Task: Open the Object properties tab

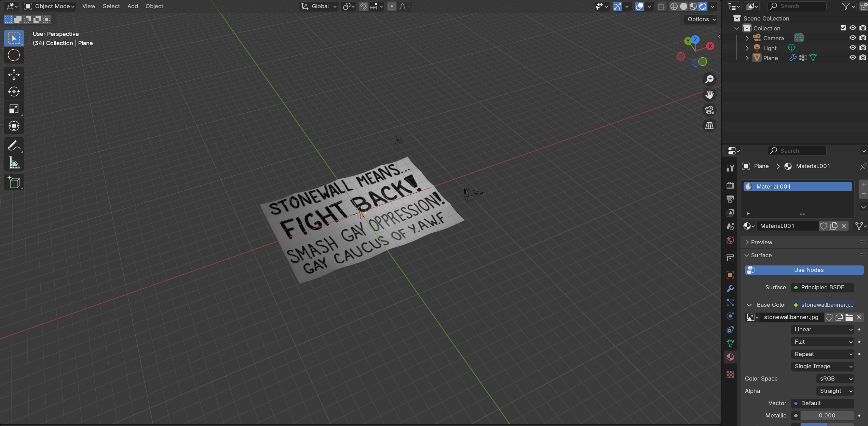Action: 730,275
